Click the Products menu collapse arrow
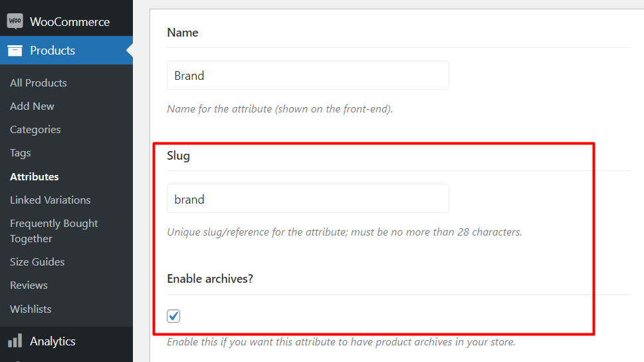This screenshot has width=644, height=362. 130,51
